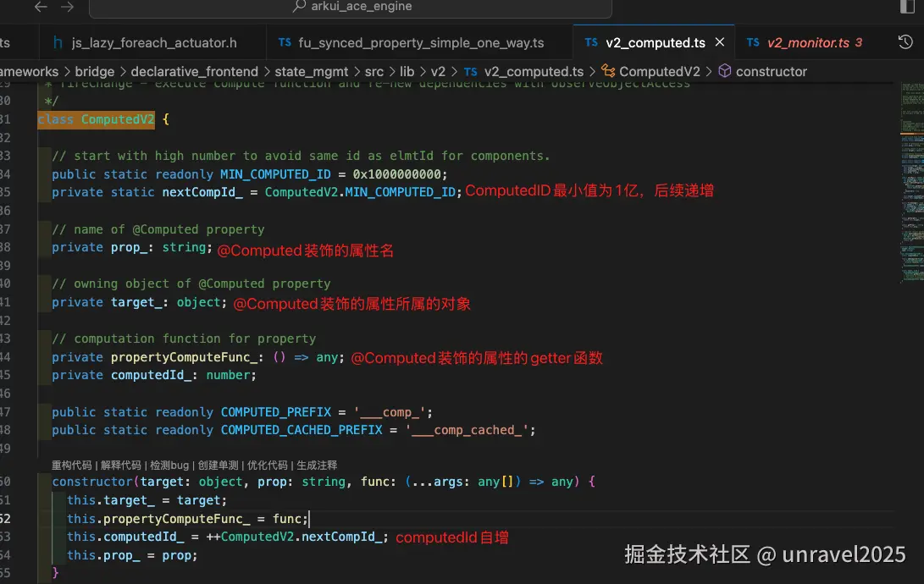
Task: Click the TS icon on fu_synced_property tab
Action: pyautogui.click(x=285, y=42)
